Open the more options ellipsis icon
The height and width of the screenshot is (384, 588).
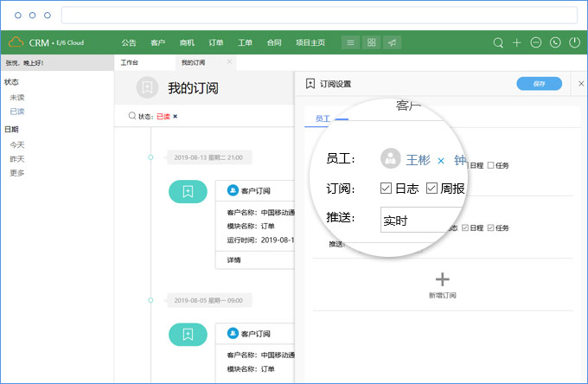coord(536,42)
